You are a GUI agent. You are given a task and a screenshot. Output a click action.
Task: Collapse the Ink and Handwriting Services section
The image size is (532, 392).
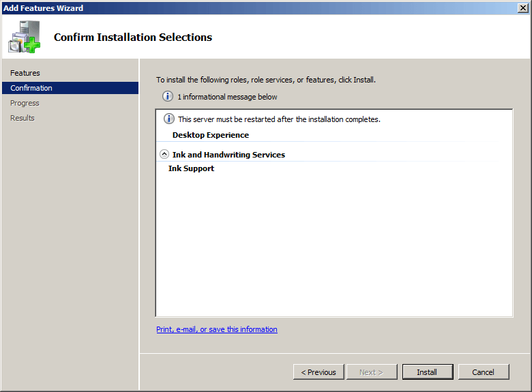click(164, 155)
